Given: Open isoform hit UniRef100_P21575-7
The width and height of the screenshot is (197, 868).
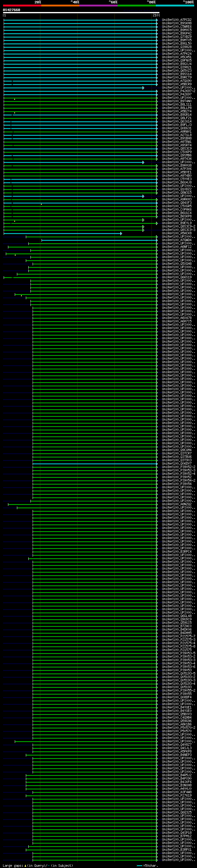Looking at the screenshot, I should pyautogui.click(x=179, y=636).
